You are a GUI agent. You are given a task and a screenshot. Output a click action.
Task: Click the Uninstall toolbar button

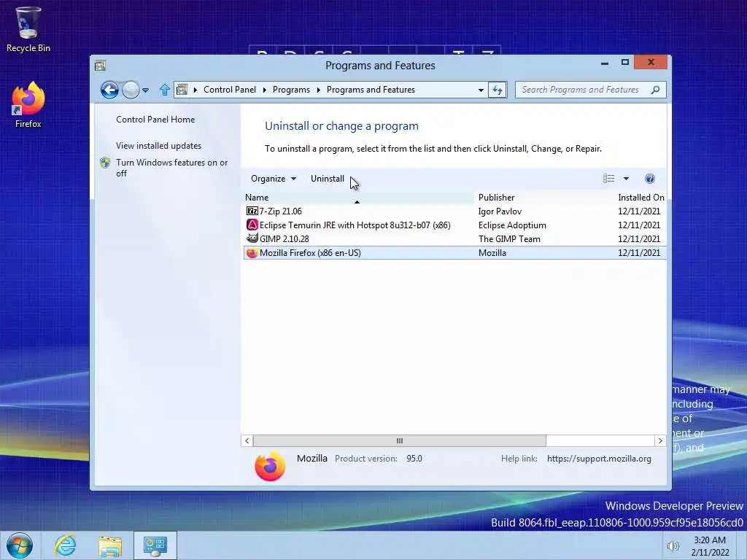click(328, 179)
